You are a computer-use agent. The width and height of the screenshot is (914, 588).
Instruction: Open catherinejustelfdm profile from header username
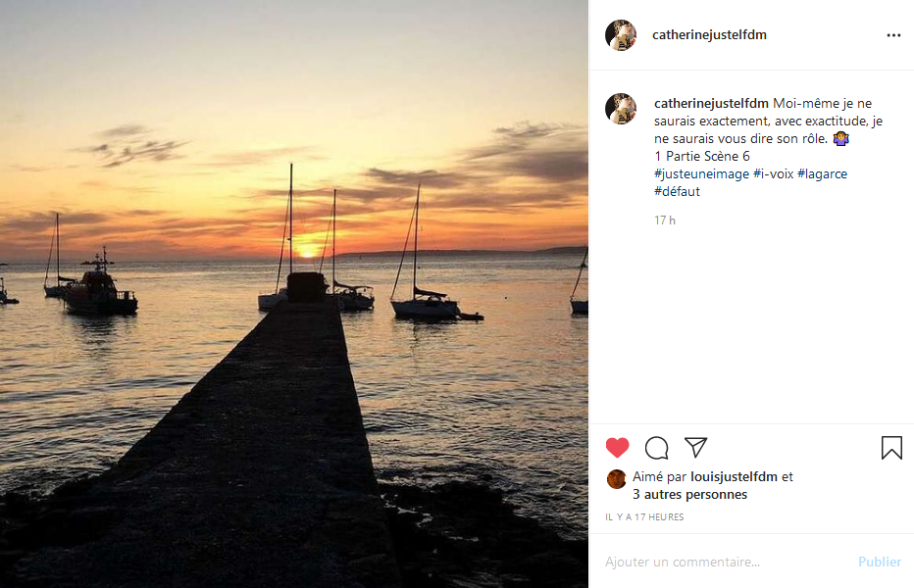pyautogui.click(x=709, y=35)
